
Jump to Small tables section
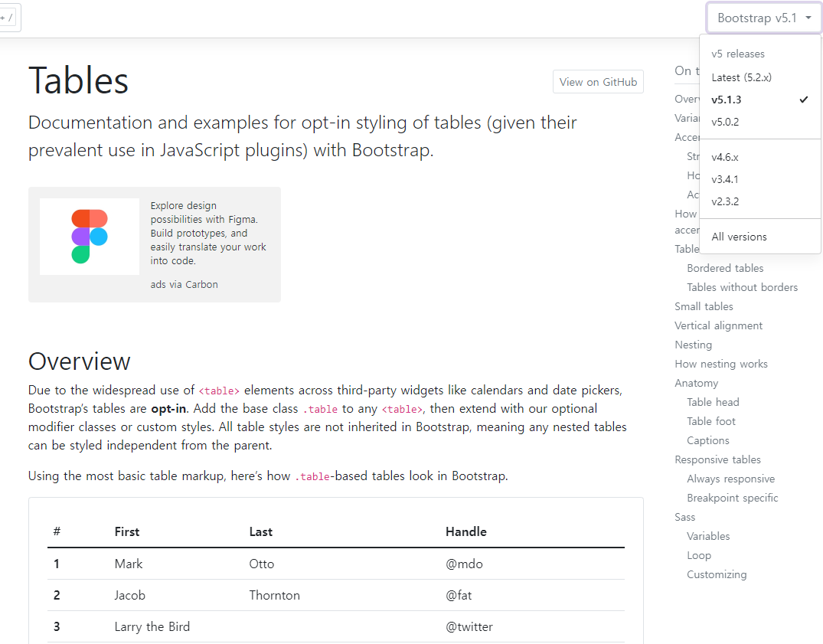coord(704,306)
